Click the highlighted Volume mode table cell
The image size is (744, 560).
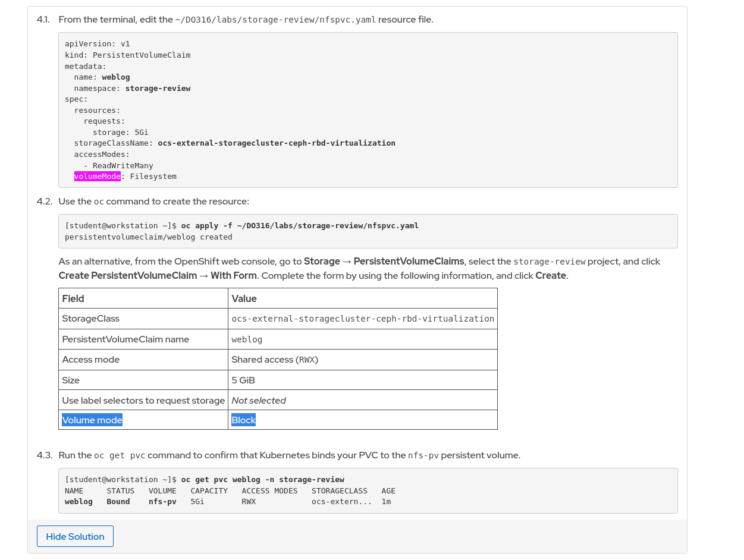click(x=92, y=420)
